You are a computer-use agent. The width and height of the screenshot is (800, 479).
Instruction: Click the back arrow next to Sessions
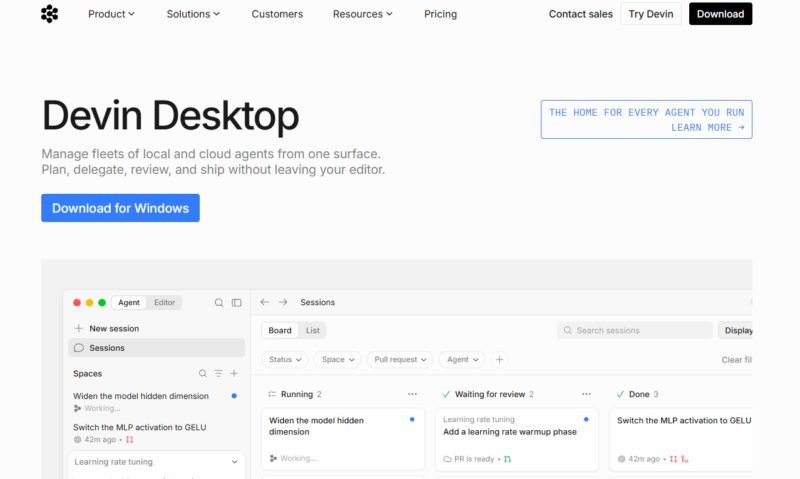[264, 302]
